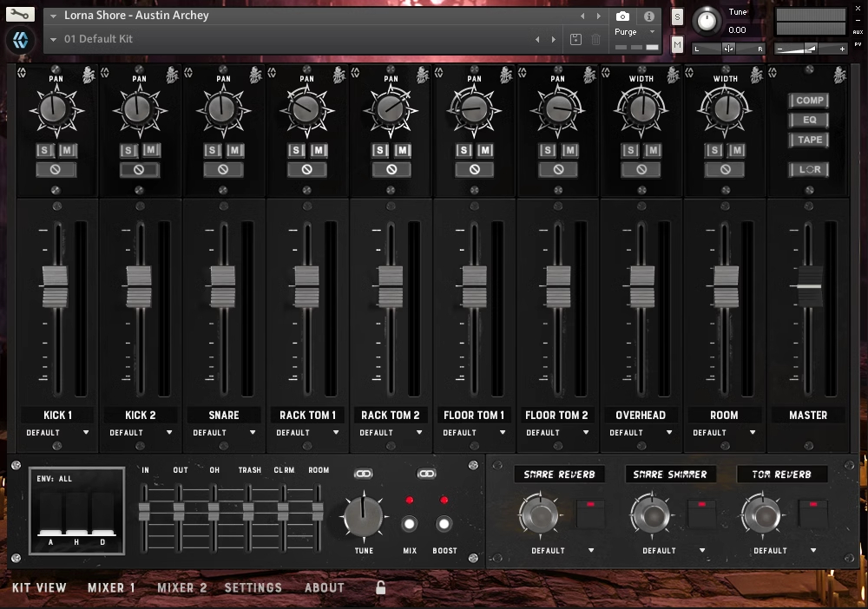The image size is (868, 609).
Task: Click the bypass icon on Rack Tom 2
Action: click(x=391, y=169)
